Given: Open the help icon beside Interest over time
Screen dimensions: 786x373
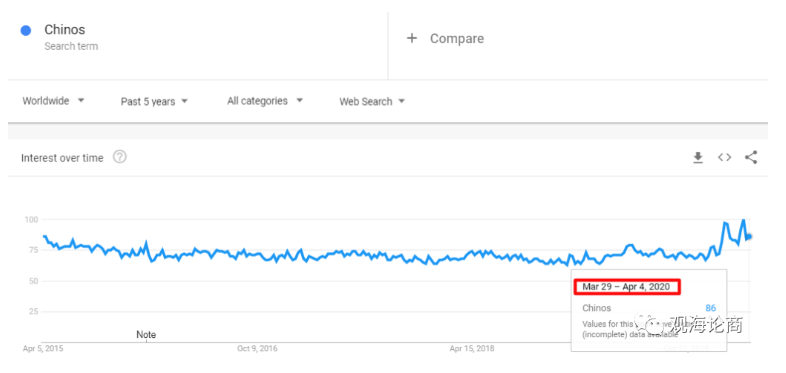Looking at the screenshot, I should (x=120, y=157).
